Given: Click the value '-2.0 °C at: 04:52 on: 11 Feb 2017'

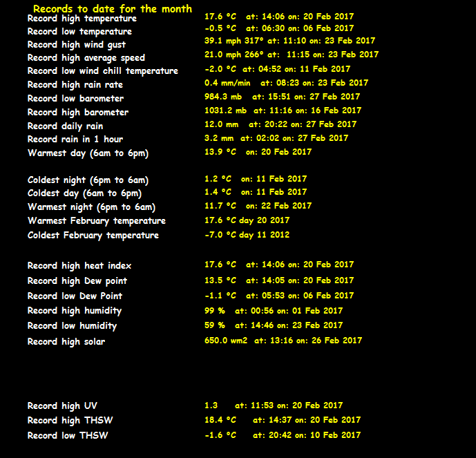Looking at the screenshot, I should [x=277, y=69].
